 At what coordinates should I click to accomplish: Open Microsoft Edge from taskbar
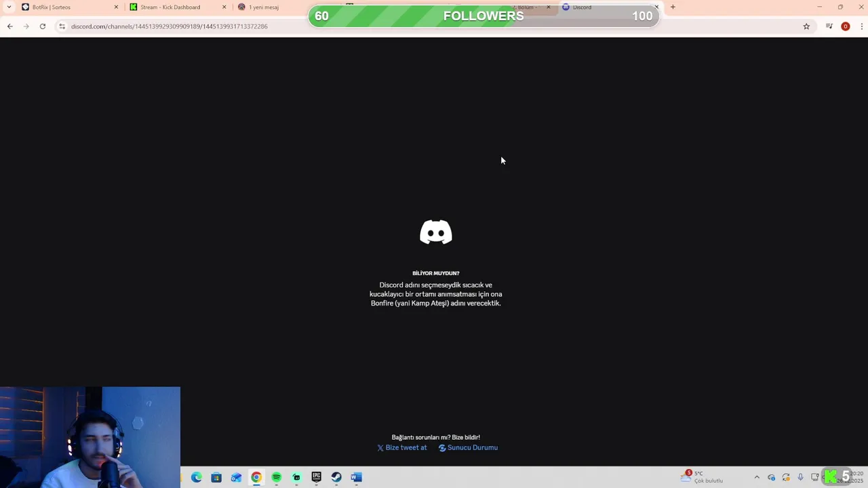coord(197,477)
